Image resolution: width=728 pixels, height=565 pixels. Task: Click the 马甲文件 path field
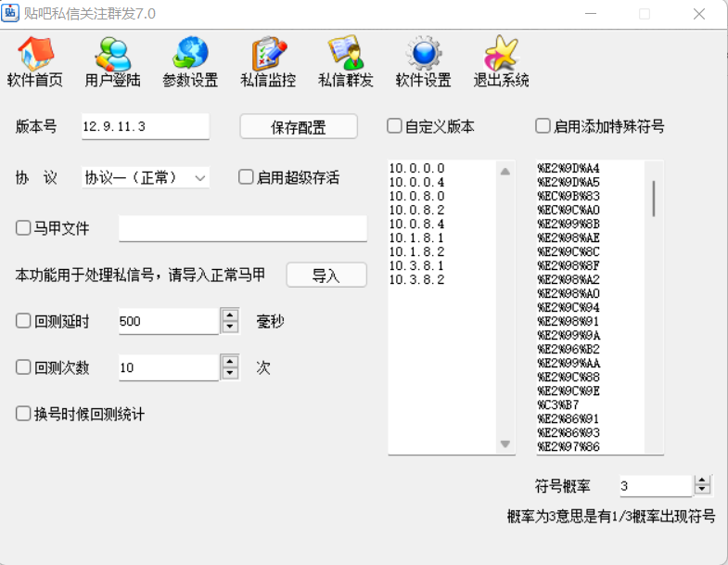click(243, 228)
